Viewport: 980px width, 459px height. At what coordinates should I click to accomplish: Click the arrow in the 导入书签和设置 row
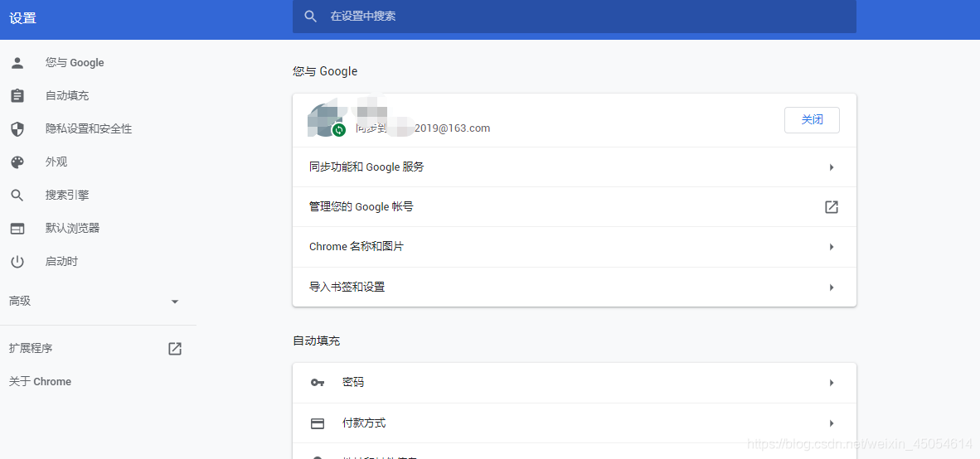pos(832,287)
